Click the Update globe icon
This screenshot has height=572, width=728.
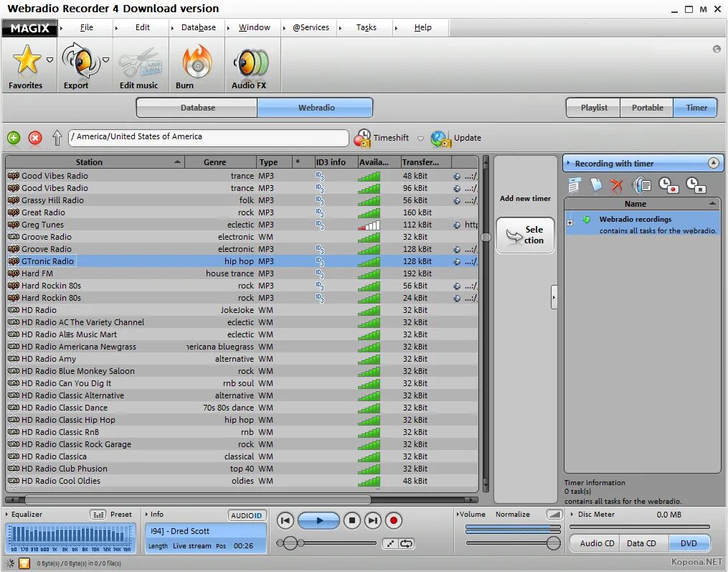tap(440, 138)
